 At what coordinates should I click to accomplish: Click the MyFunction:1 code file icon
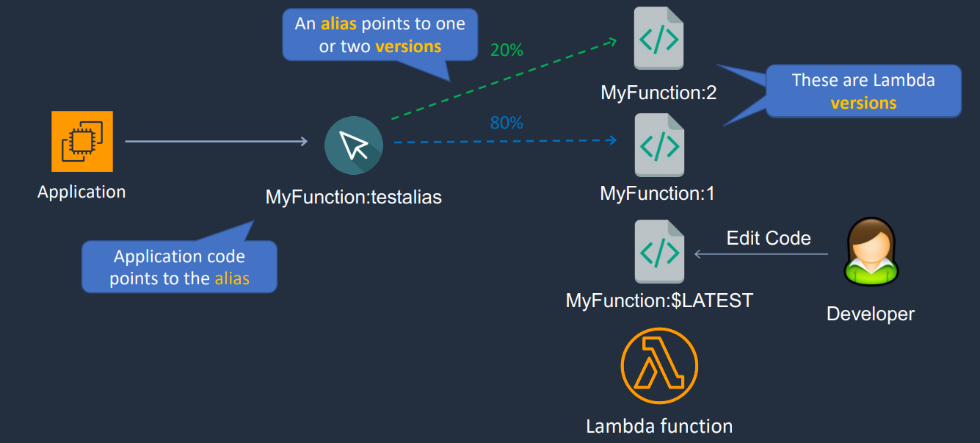[x=659, y=145]
